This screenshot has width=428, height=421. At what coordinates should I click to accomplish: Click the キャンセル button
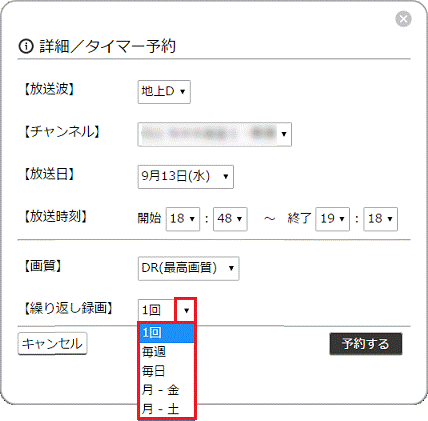tap(52, 344)
